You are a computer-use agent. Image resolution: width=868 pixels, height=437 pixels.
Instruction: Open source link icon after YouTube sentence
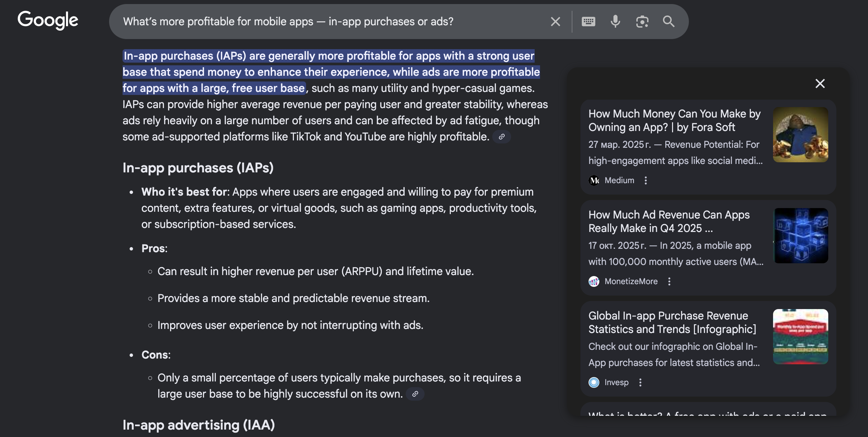[501, 137]
